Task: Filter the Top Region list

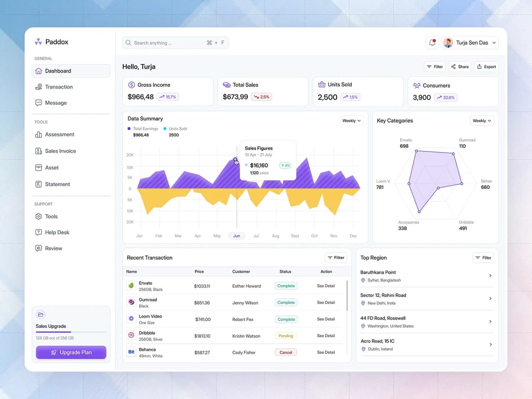Action: coord(483,257)
